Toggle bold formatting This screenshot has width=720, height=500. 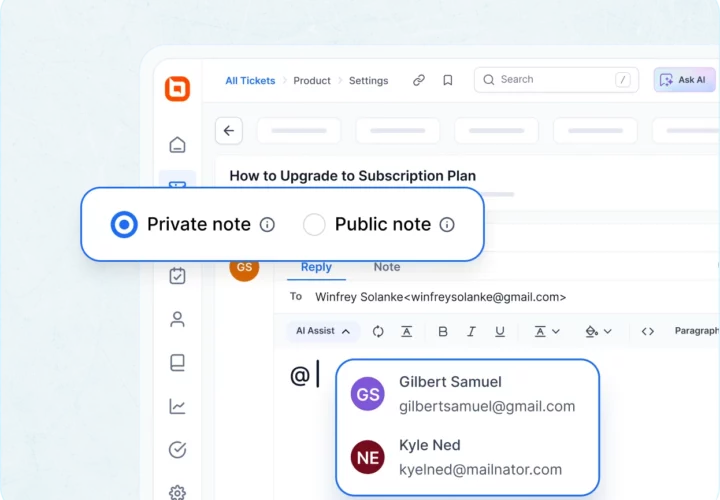coord(443,331)
